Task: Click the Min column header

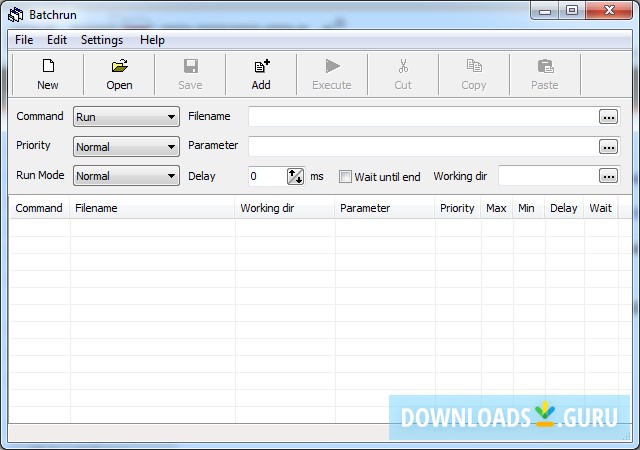Action: [529, 208]
